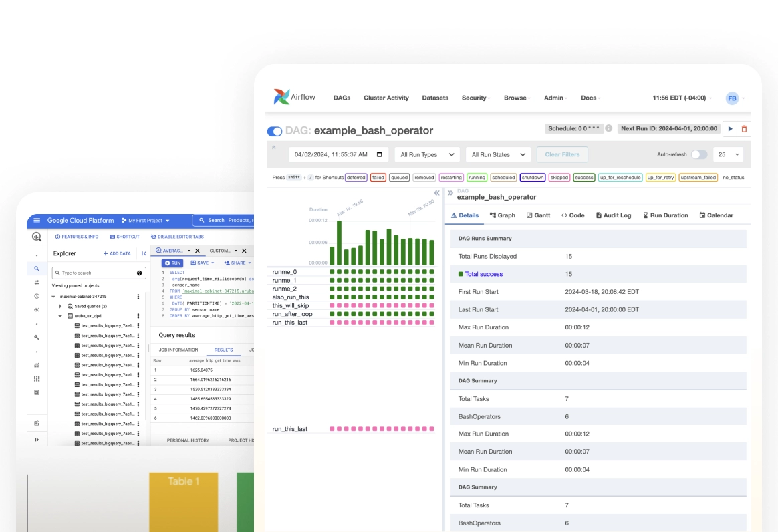The width and height of the screenshot is (778, 532).
Task: Expand the Saved queries (2) tree node
Action: pos(61,307)
